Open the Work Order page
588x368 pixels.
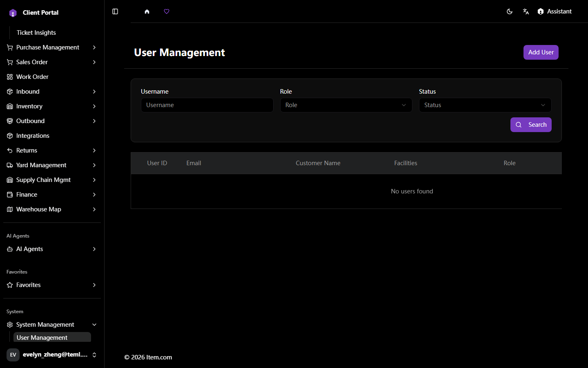pos(52,77)
